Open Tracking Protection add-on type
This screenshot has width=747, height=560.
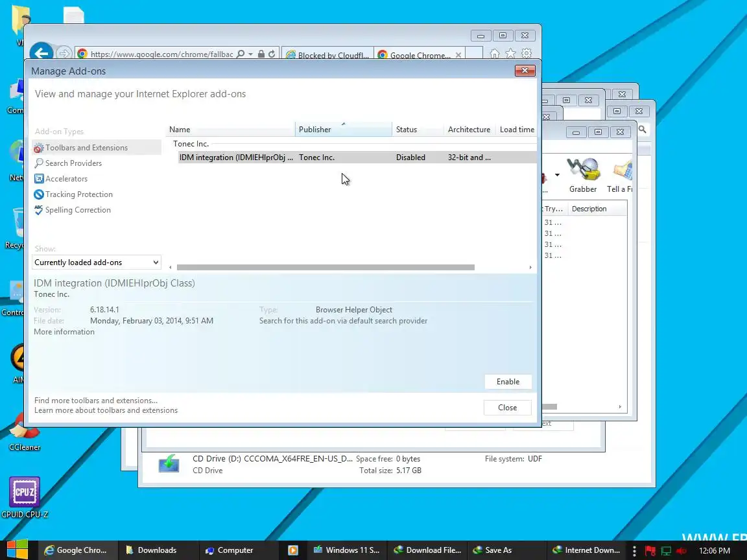click(x=78, y=194)
